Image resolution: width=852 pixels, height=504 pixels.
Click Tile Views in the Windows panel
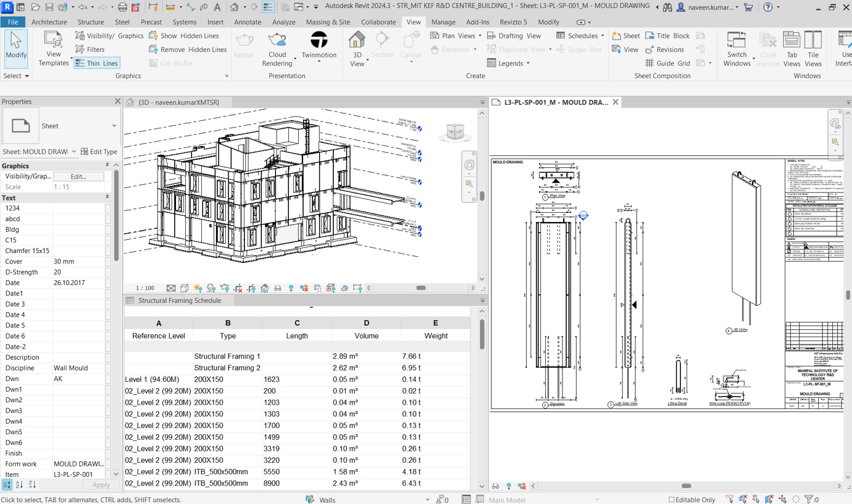click(813, 49)
